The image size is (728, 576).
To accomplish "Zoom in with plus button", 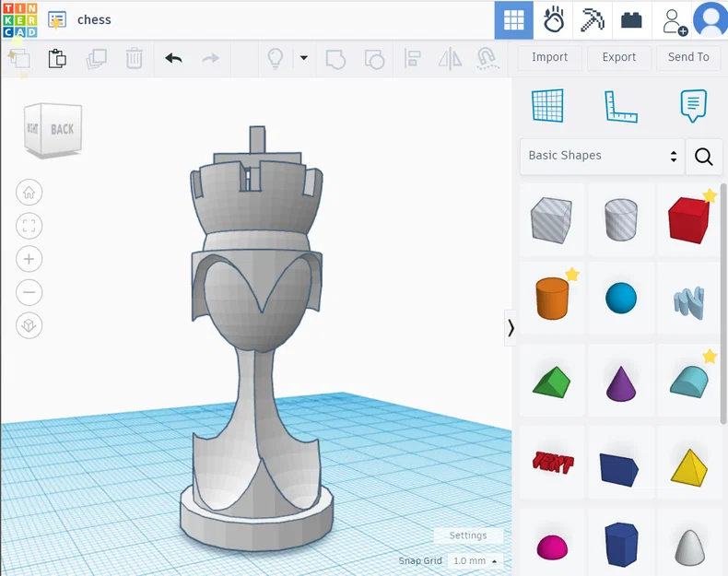I will tap(29, 259).
